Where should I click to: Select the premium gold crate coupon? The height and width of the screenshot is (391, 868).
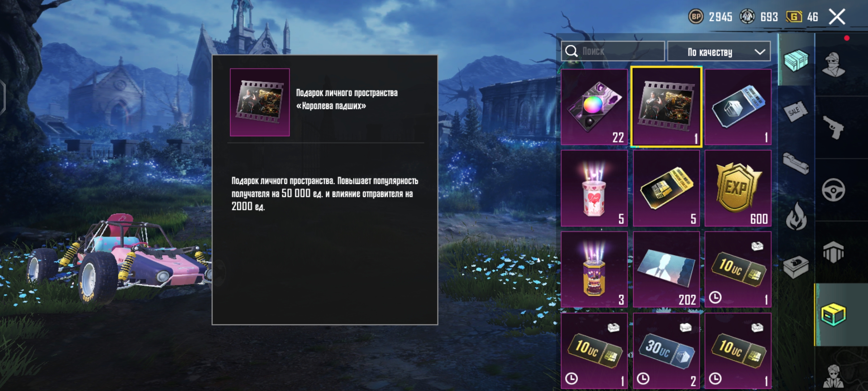pos(666,188)
